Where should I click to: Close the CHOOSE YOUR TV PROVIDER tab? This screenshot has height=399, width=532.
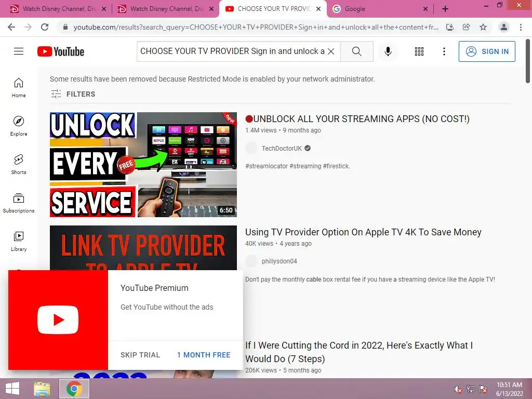[318, 9]
